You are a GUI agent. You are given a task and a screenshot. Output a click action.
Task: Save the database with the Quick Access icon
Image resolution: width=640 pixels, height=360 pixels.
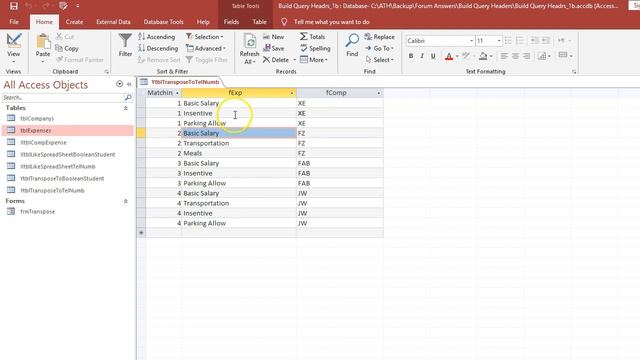pos(13,6)
